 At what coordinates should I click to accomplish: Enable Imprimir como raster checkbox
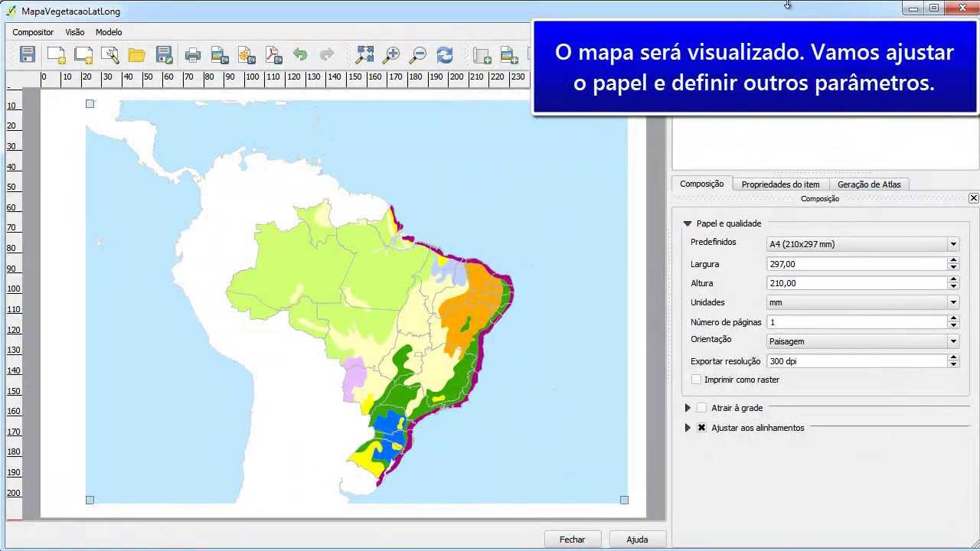(696, 380)
